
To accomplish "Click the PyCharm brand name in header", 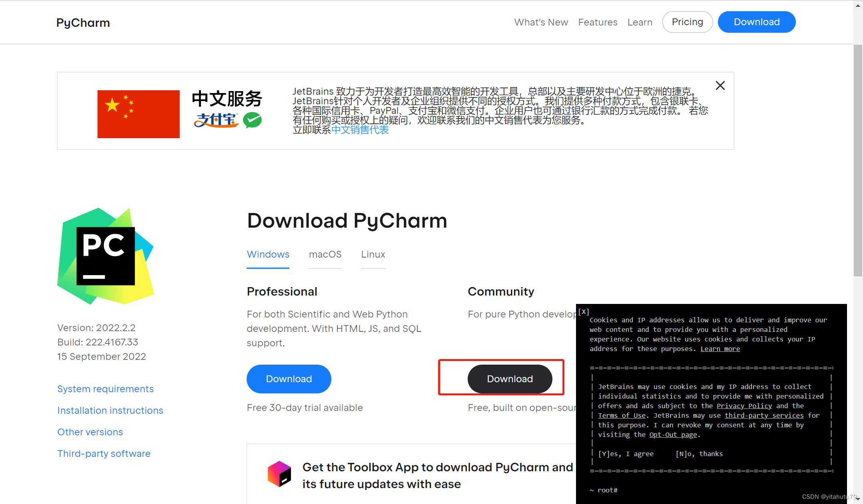I will 83,23.
